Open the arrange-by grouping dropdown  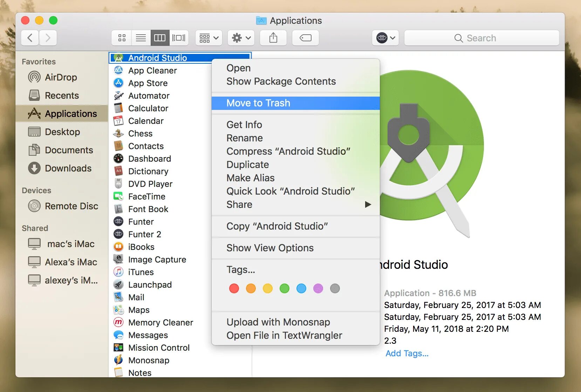pyautogui.click(x=209, y=38)
